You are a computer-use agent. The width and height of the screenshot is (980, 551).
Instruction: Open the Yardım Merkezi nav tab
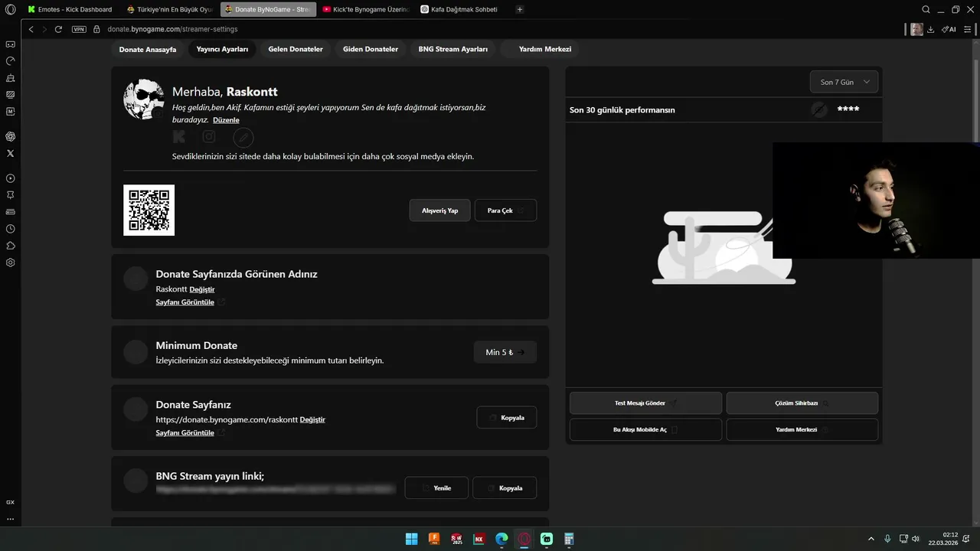(545, 49)
